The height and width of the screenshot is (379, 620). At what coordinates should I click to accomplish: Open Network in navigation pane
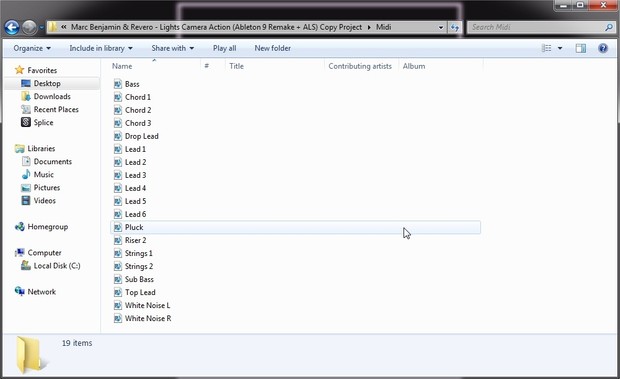pos(42,292)
